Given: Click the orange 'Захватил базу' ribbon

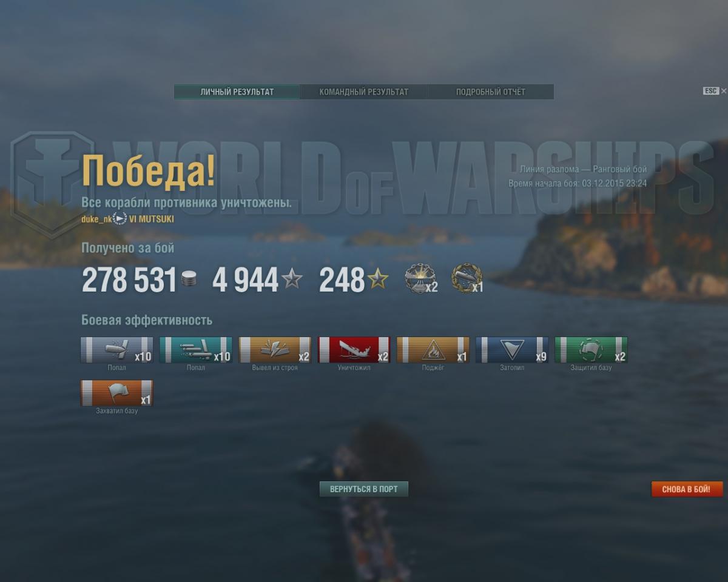Looking at the screenshot, I should (117, 393).
